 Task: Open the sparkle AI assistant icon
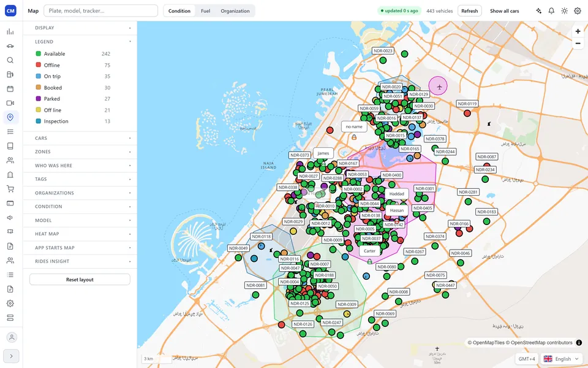[x=538, y=11]
